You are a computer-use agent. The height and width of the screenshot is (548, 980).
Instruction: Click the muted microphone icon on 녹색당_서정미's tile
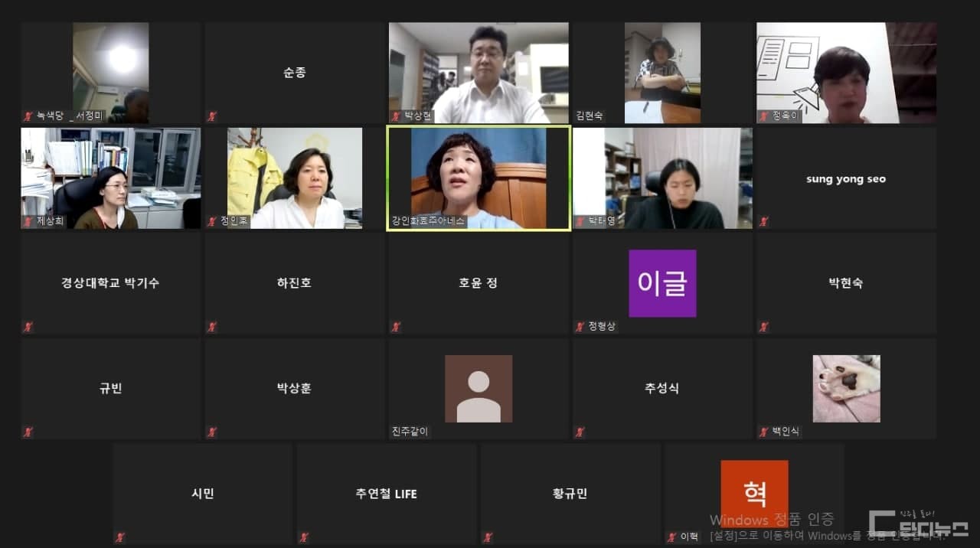pos(27,115)
